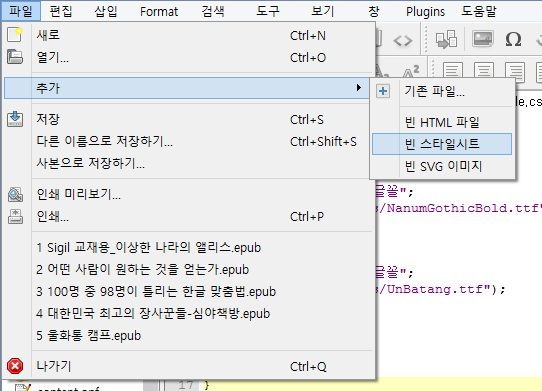Click UnBatang.ttf text in code editor

pos(434,289)
